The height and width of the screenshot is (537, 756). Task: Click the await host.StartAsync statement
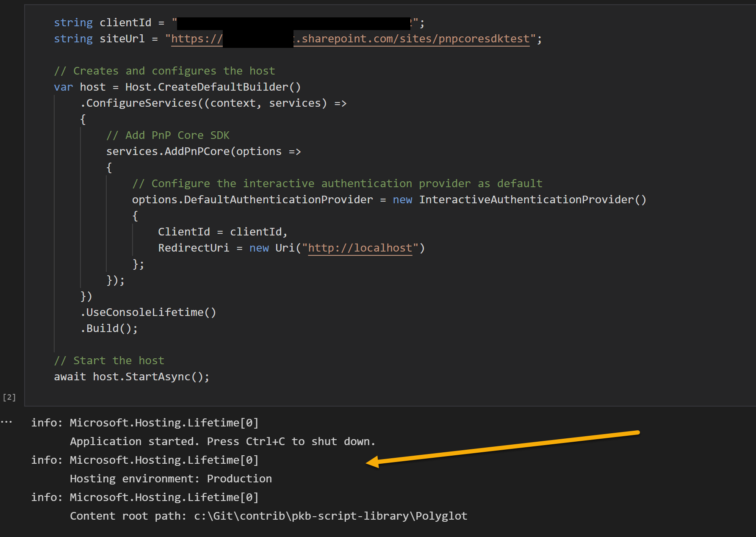point(131,376)
